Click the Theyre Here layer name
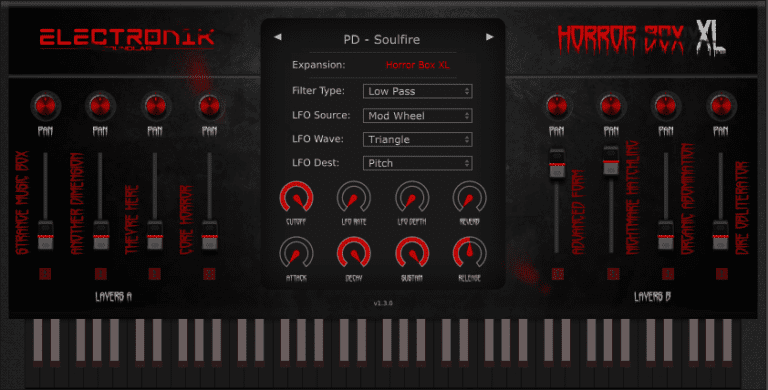Image resolution: width=768 pixels, height=390 pixels. click(x=132, y=219)
